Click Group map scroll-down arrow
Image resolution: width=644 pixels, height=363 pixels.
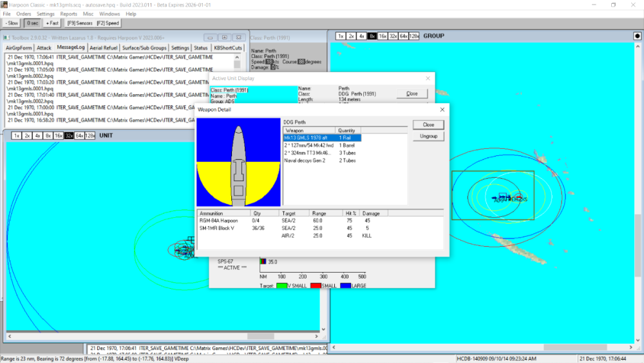tap(638, 340)
